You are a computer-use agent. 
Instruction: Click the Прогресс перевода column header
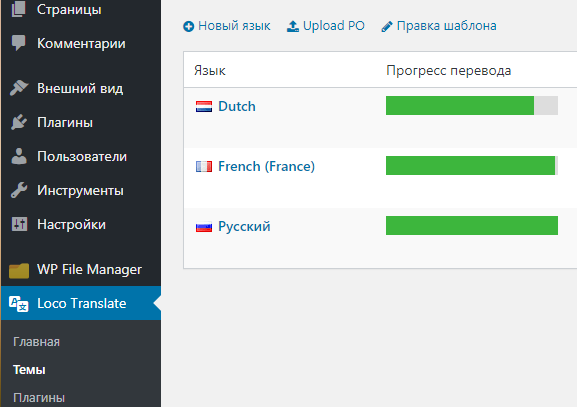pos(449,71)
